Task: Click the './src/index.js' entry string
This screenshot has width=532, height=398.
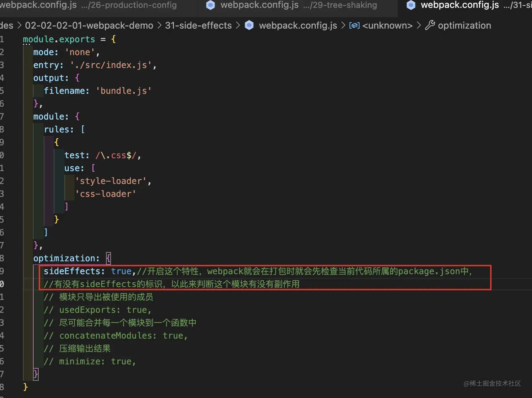Action: click(111, 65)
